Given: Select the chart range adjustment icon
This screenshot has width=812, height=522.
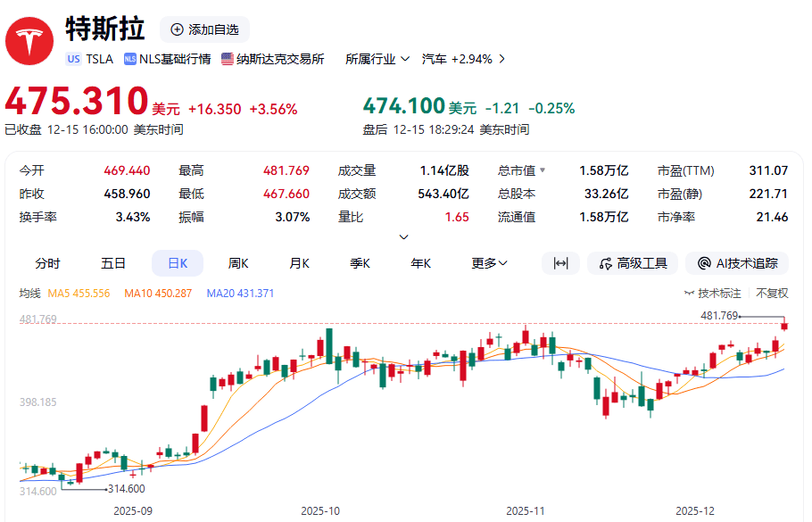Looking at the screenshot, I should click(560, 263).
